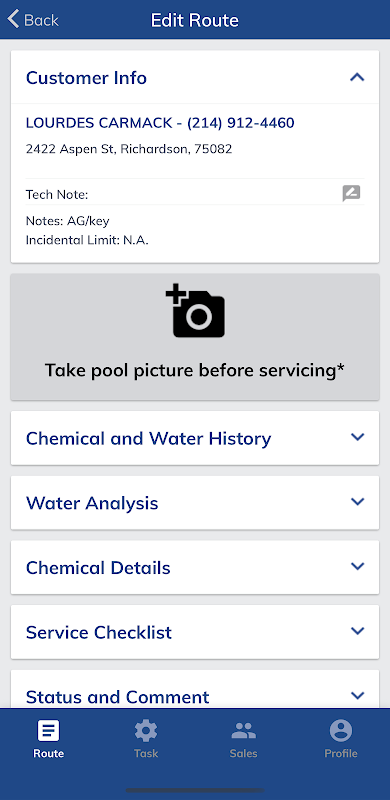This screenshot has height=800, width=390.
Task: Open the 2422 Aspen St address
Action: tap(129, 149)
